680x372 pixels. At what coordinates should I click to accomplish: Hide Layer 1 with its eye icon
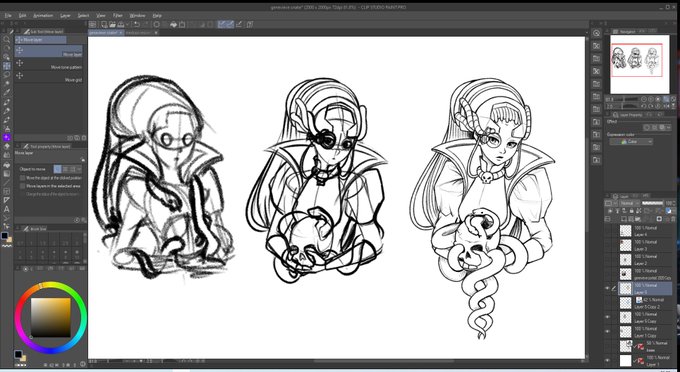click(608, 360)
